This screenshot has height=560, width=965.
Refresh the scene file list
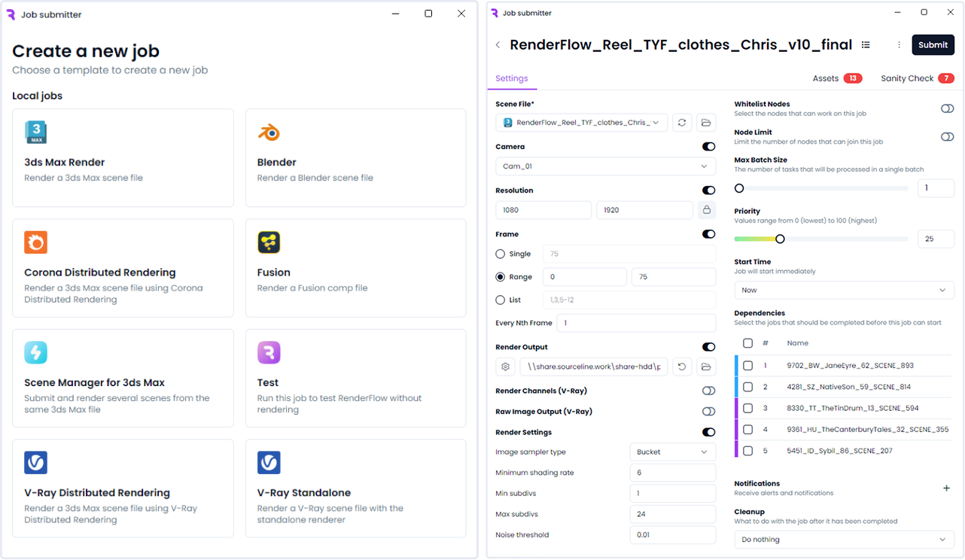[x=682, y=122]
